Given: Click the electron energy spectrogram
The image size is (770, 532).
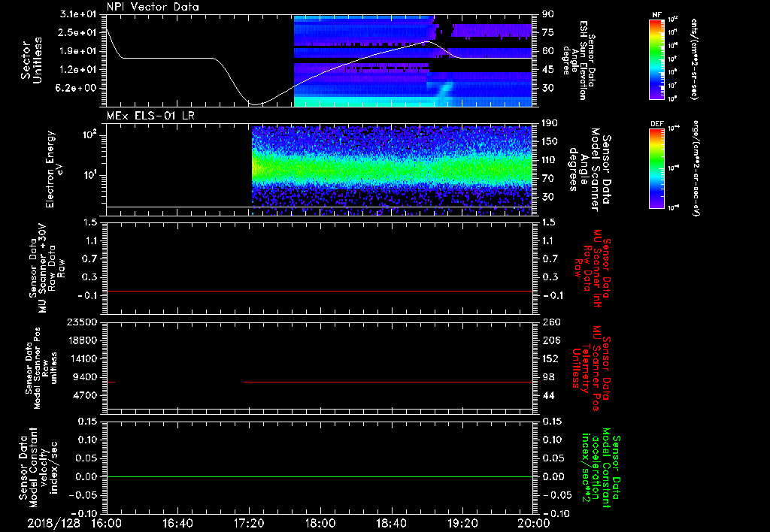Looking at the screenshot, I should pos(392,171).
